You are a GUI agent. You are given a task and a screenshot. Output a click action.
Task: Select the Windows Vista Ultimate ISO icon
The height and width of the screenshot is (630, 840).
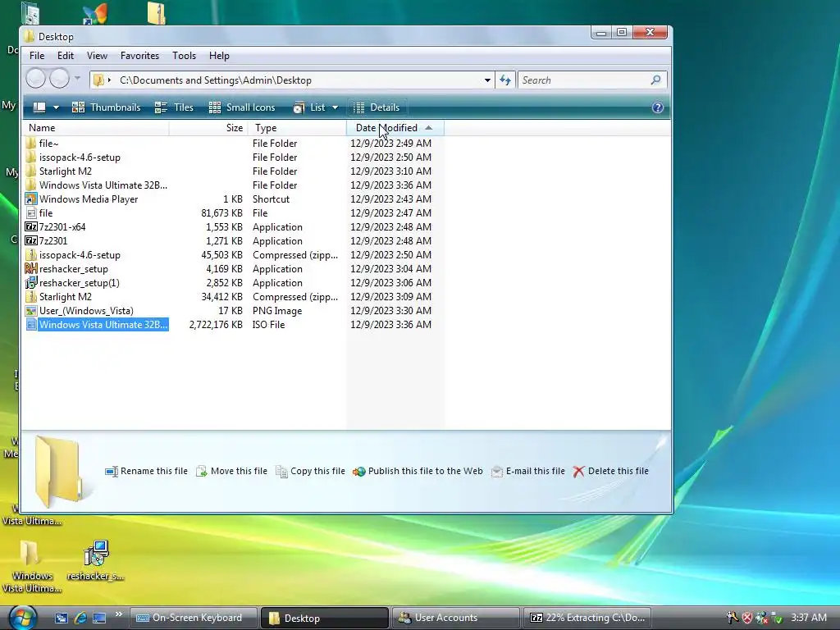(31, 325)
